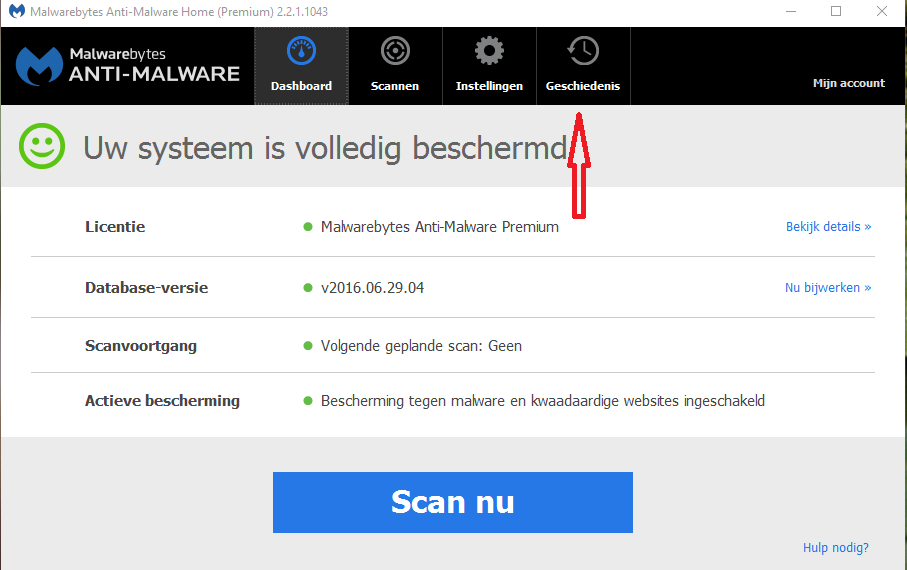Viewport: 907px width, 570px height.
Task: Open the Instellingen gear icon
Action: (x=489, y=51)
